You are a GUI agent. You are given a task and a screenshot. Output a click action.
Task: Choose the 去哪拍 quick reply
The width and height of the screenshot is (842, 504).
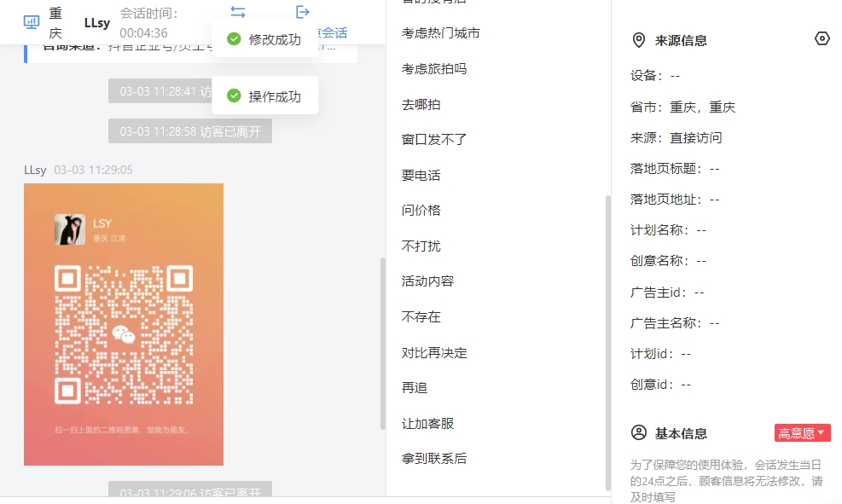pyautogui.click(x=421, y=105)
